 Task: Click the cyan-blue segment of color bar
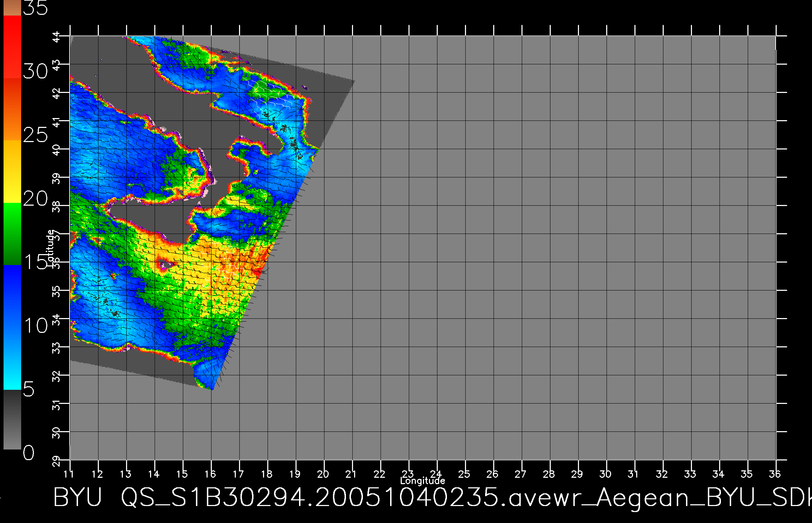12,327
